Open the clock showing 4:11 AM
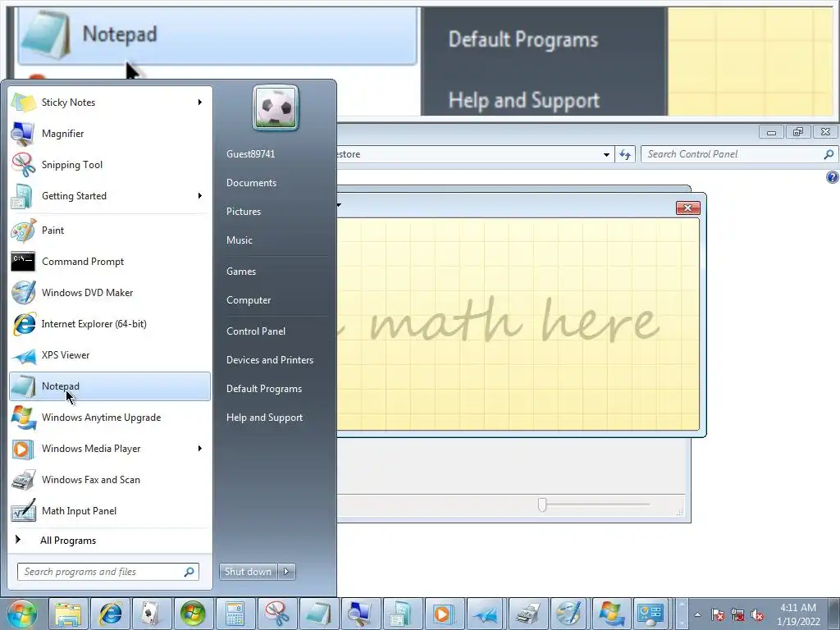This screenshot has height=630, width=840. 798,614
